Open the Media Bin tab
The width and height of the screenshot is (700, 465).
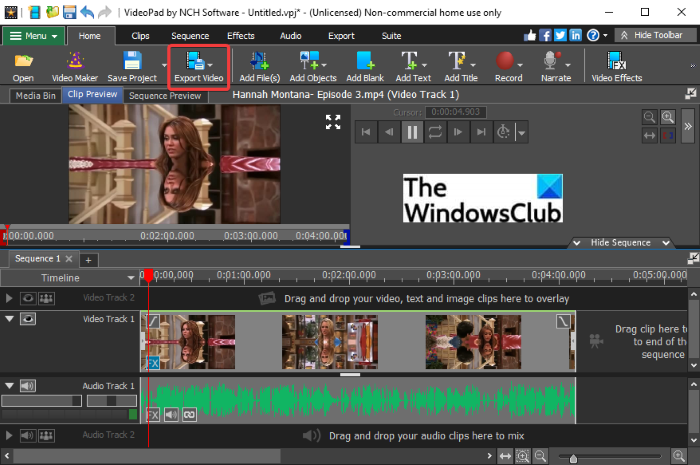pos(35,95)
